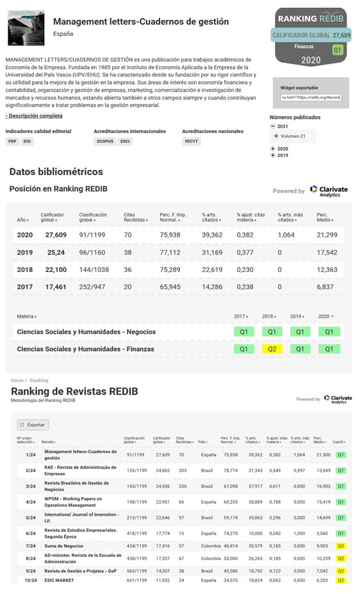Click the Q1 Finanzas label in REDIB badge
Screen dimensions: 364x594
tap(338, 49)
